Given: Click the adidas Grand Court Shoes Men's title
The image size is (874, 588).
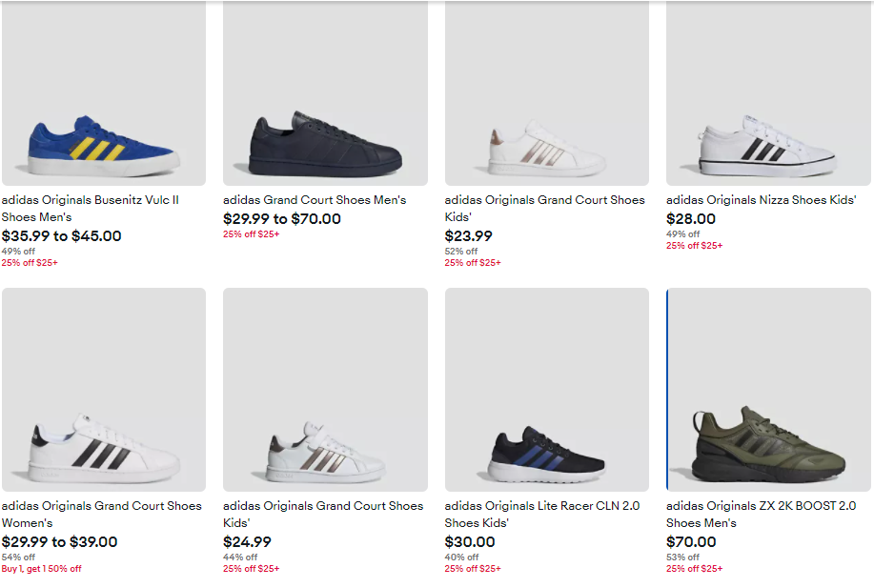Looking at the screenshot, I should [x=315, y=200].
